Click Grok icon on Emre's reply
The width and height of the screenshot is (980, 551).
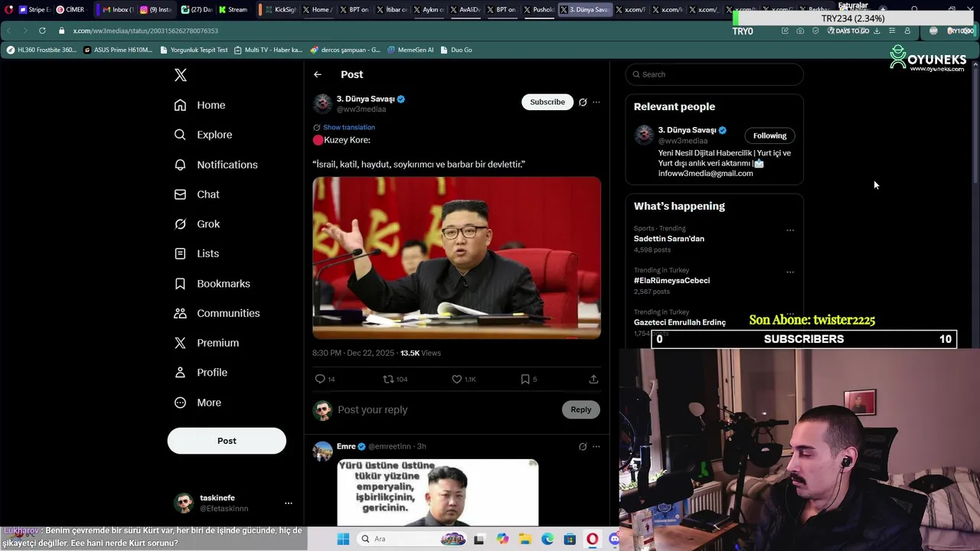tap(583, 446)
